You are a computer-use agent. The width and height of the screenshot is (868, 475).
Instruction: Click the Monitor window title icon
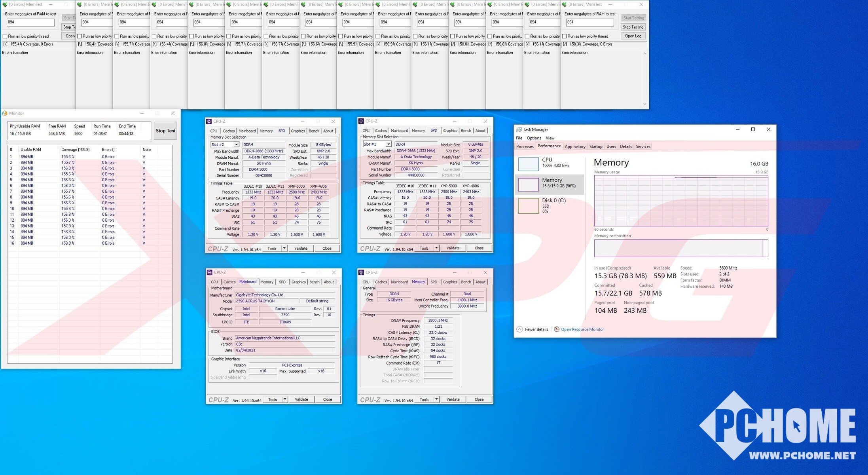click(5, 114)
